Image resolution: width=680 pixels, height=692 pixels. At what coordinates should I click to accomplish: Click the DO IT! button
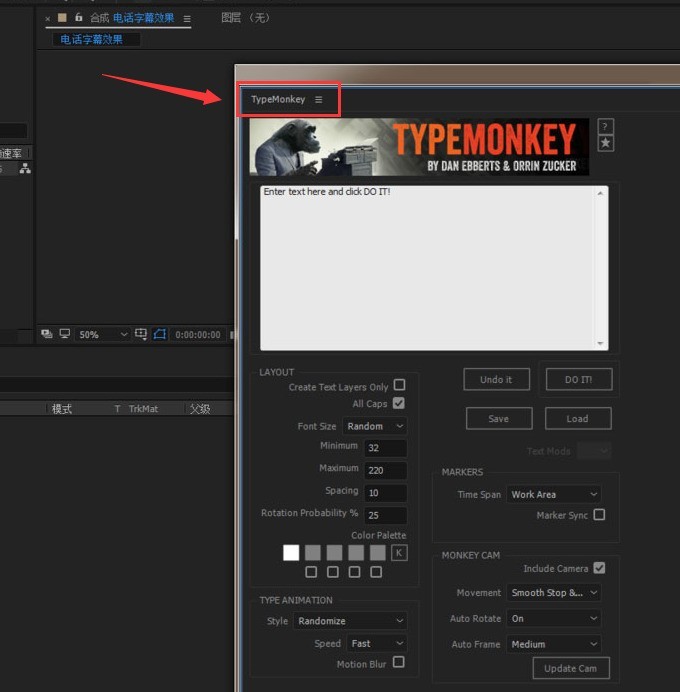579,380
